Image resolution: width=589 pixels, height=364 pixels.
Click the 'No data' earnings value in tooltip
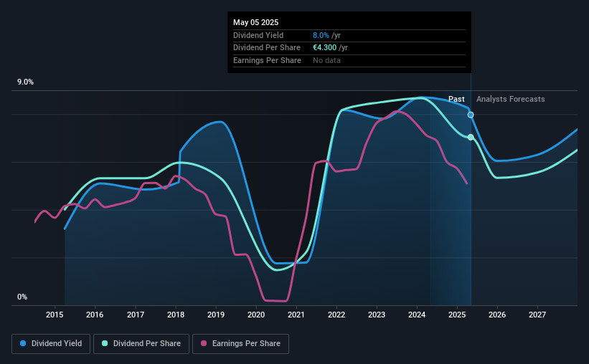[x=326, y=60]
